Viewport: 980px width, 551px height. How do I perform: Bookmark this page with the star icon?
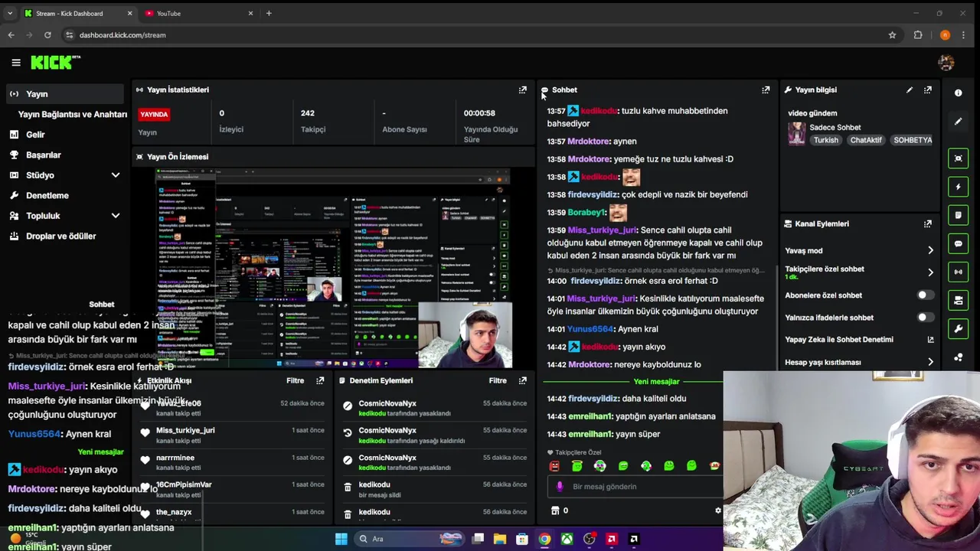(x=892, y=35)
